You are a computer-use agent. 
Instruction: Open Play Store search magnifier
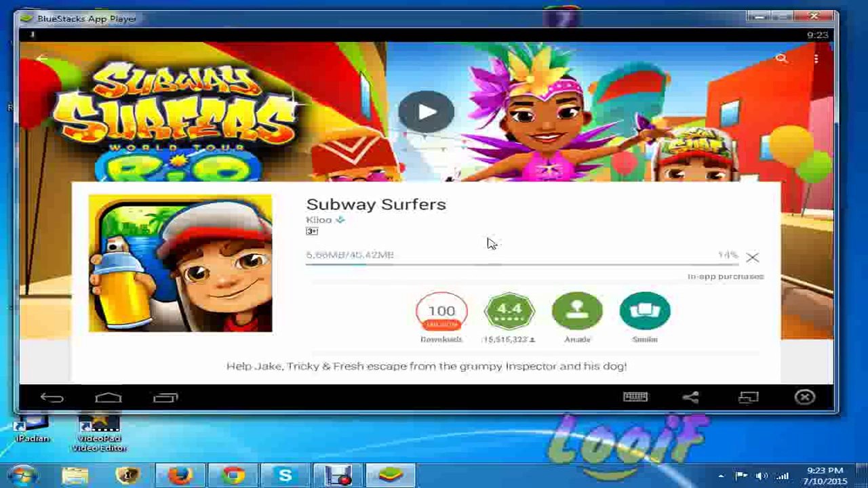[x=781, y=59]
